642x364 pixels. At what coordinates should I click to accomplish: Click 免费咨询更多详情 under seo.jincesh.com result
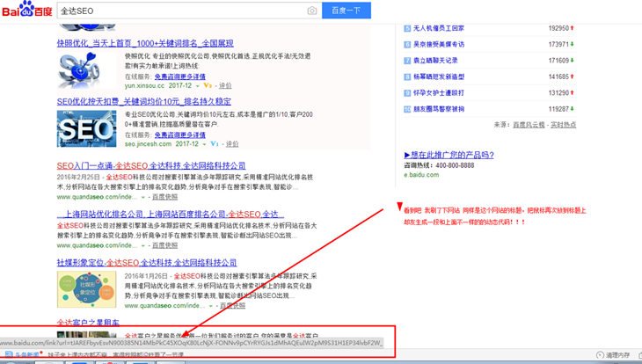(x=179, y=135)
